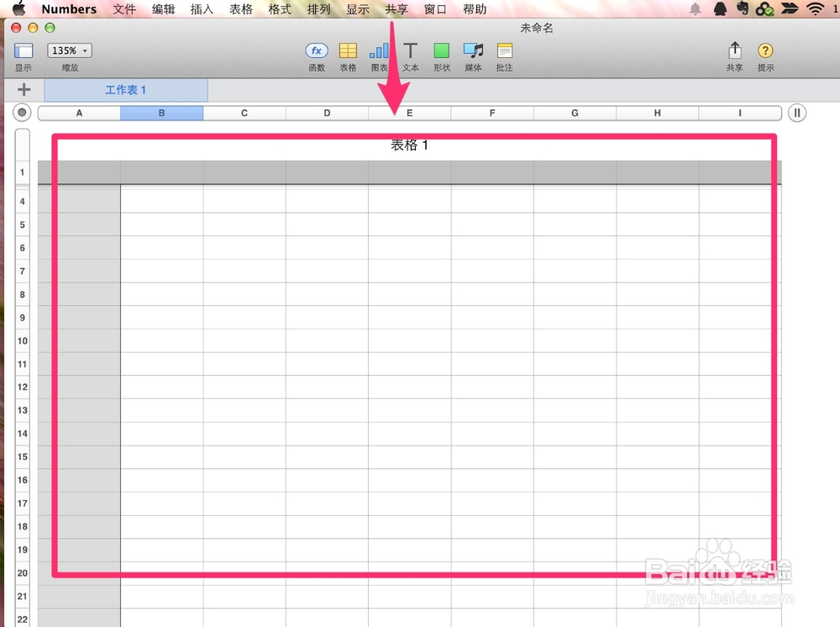The height and width of the screenshot is (627, 840).
Task: Click the 显示 view toolbar icon
Action: [24, 51]
